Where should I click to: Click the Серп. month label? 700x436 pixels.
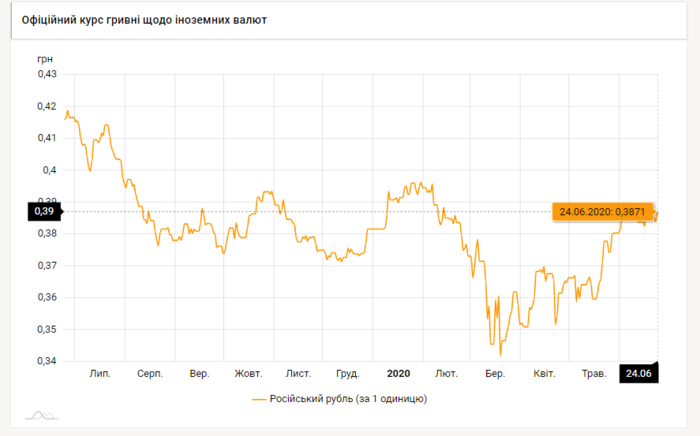(x=150, y=373)
